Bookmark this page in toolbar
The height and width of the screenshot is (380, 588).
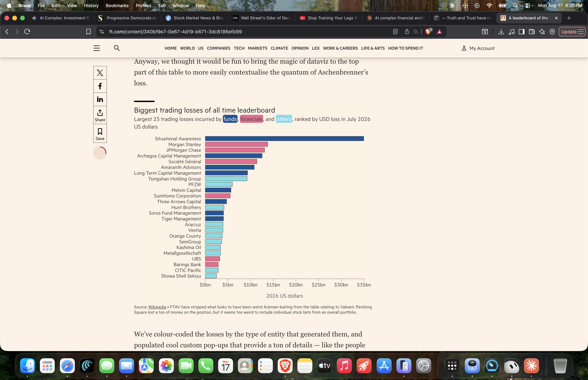tap(88, 32)
